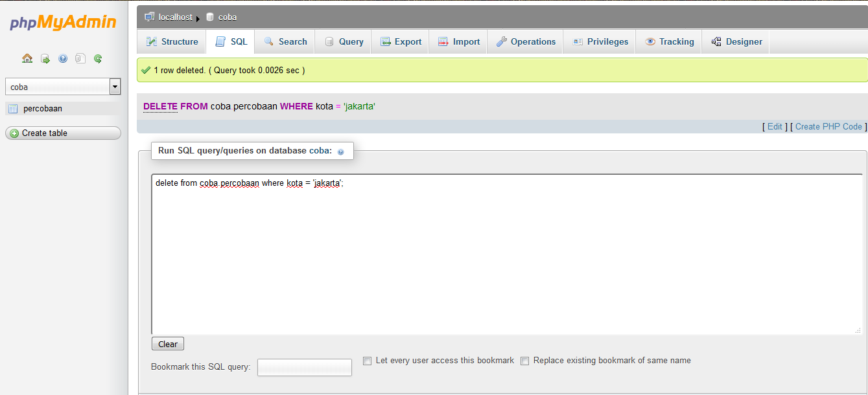Click the phpMyAdmin logo
Screen dimensions: 868x395
point(63,23)
